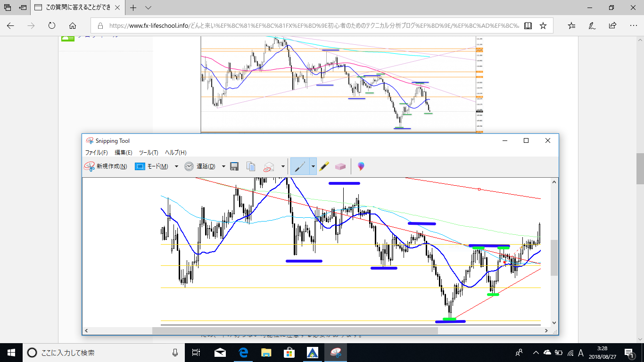This screenshot has height=362, width=644.
Task: Close the この質問に答えることができ tab
Action: point(118,8)
